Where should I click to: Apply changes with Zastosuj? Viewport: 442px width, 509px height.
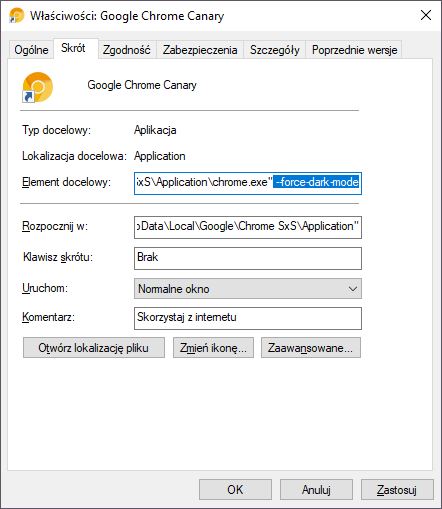pos(397,490)
